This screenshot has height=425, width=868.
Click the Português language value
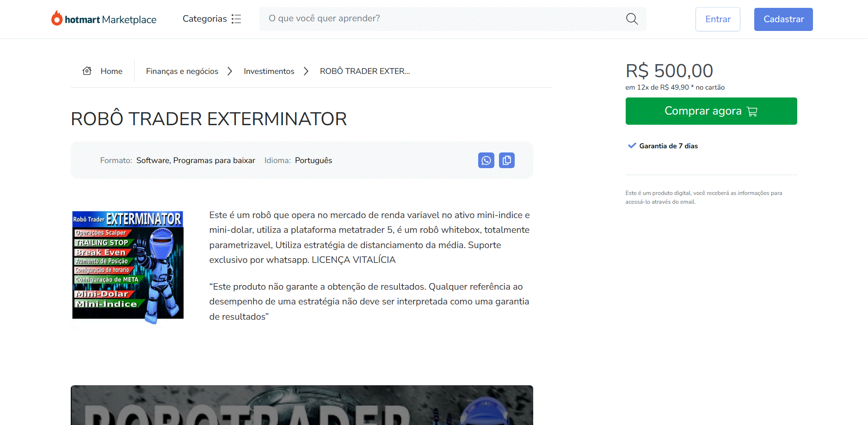(x=314, y=160)
